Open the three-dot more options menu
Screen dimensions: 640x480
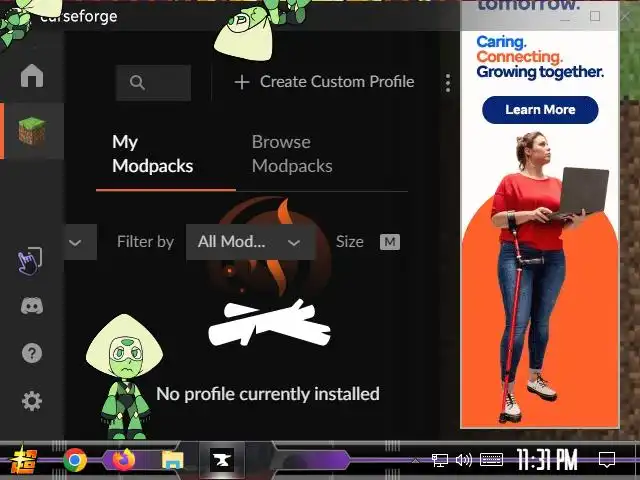(x=448, y=83)
